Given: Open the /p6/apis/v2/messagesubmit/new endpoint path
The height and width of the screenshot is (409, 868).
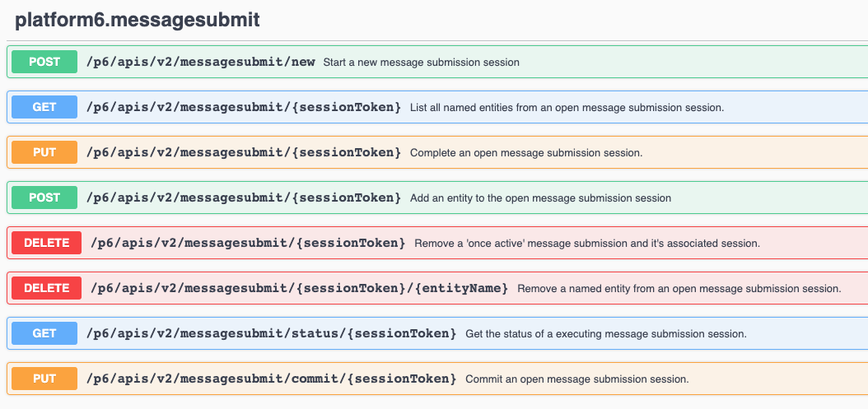Looking at the screenshot, I should 200,62.
